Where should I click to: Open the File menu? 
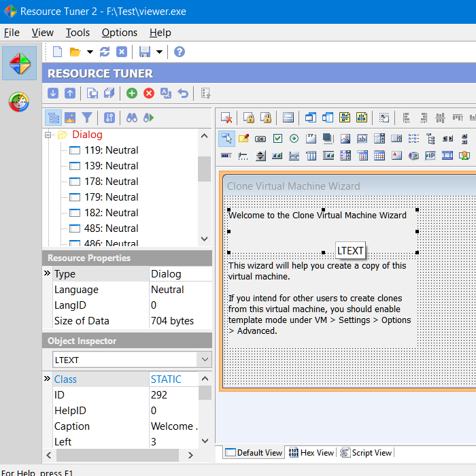click(12, 33)
